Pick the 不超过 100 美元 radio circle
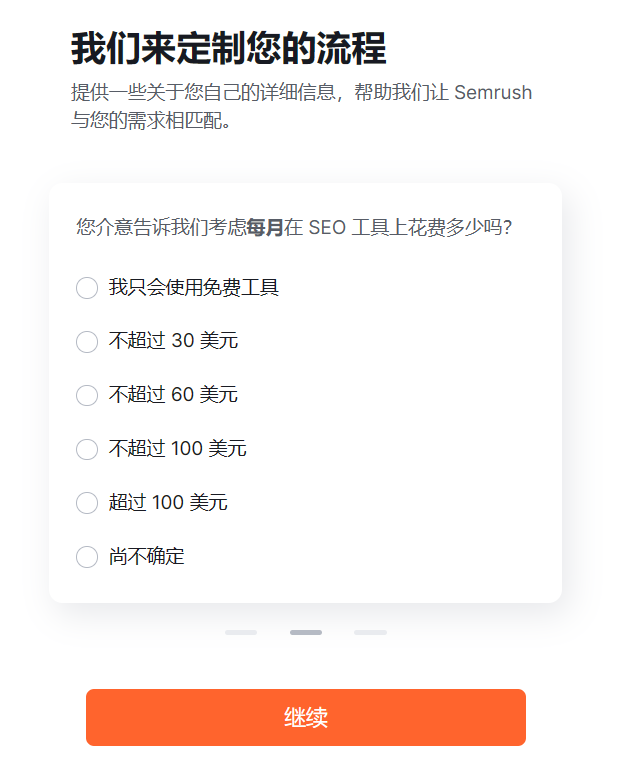Image resolution: width=639 pixels, height=777 pixels. tap(87, 449)
